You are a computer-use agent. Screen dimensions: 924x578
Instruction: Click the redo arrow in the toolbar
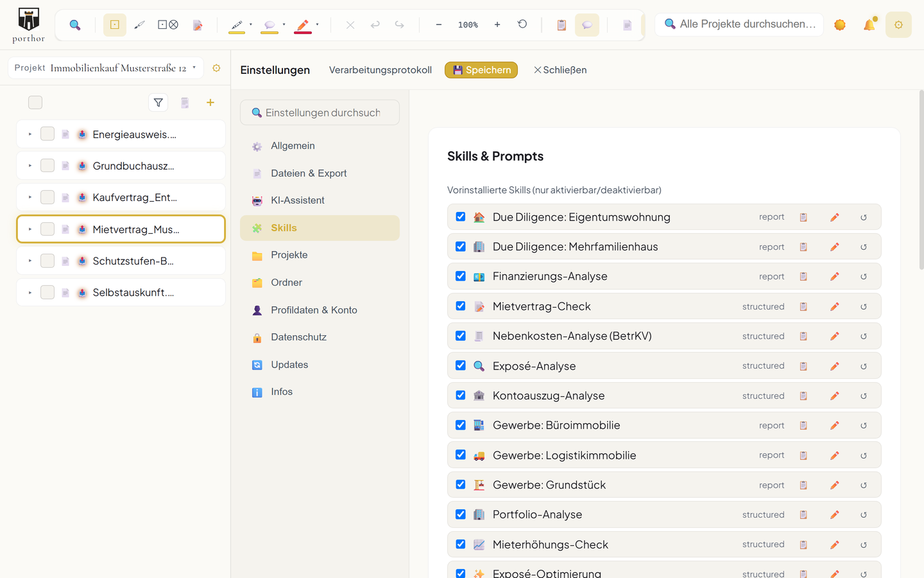[399, 24]
